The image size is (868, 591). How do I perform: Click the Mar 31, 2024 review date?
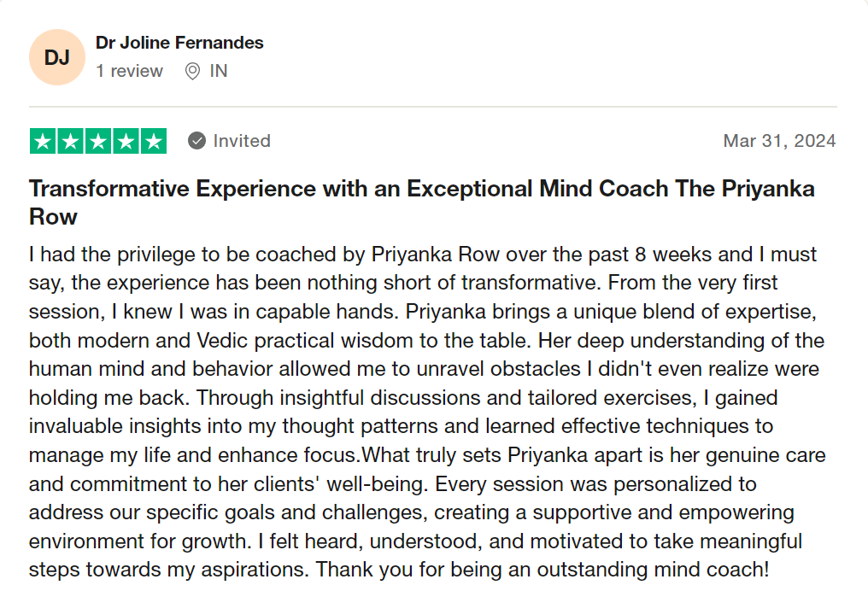click(779, 141)
